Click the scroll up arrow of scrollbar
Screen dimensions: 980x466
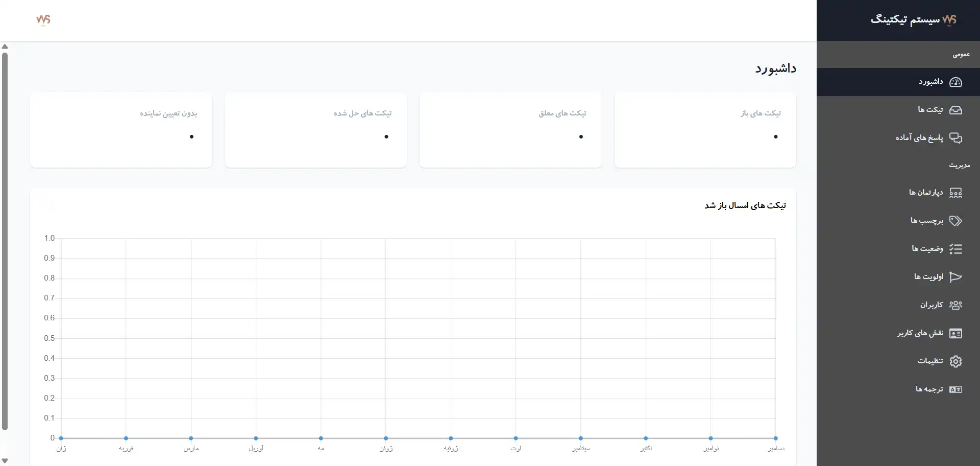pos(5,46)
